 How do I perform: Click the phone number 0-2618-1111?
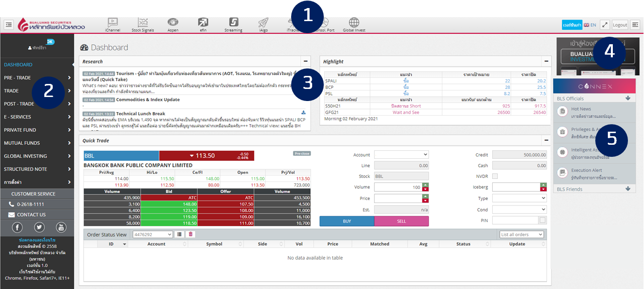tap(31, 204)
